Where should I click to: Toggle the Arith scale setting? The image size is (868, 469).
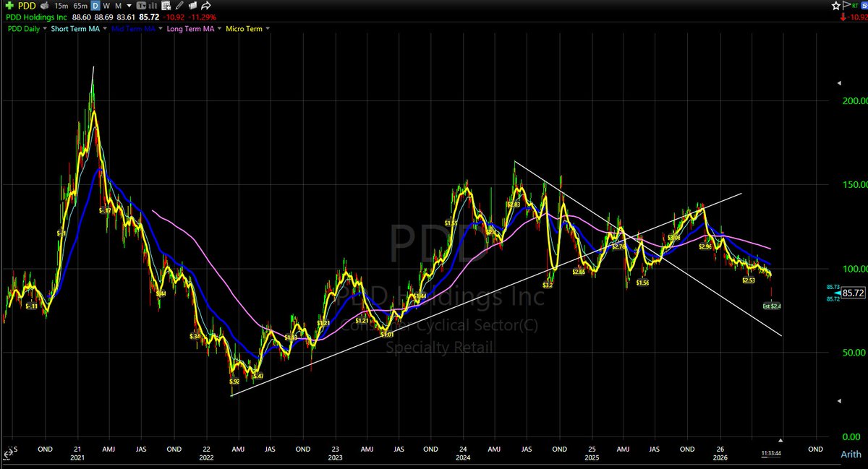click(851, 455)
